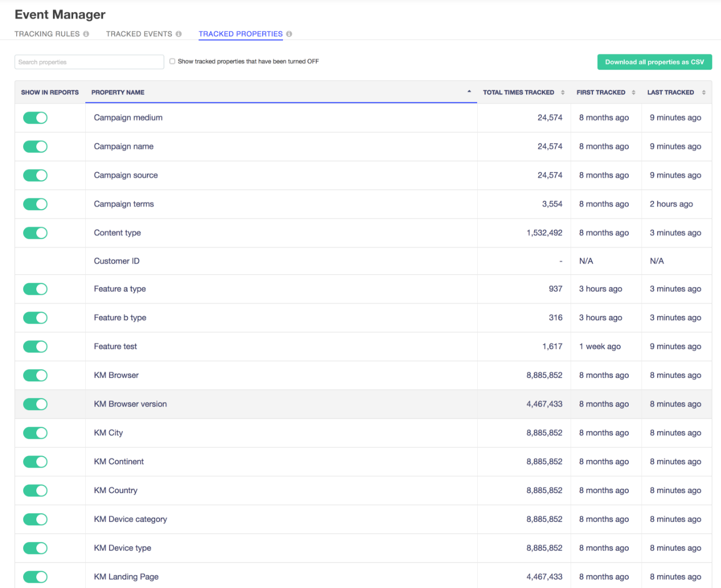
Task: Click info icon beside Tracked Properties
Action: click(290, 34)
